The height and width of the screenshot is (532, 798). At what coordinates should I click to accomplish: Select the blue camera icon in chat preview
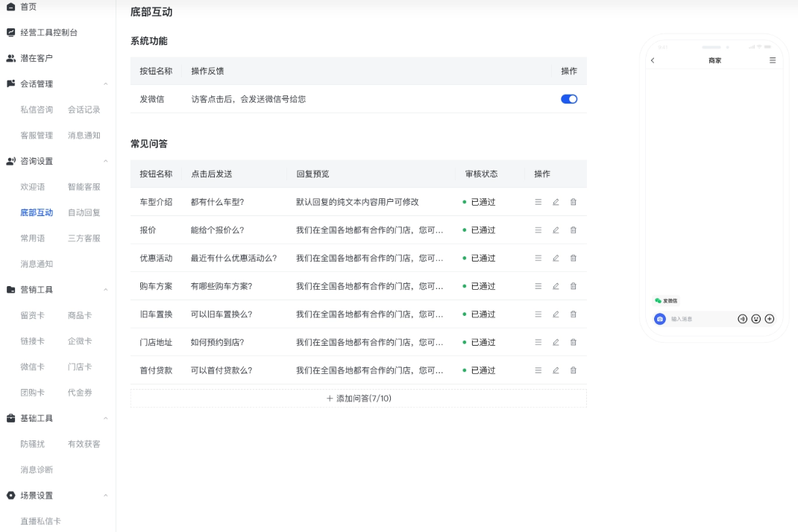(x=660, y=319)
